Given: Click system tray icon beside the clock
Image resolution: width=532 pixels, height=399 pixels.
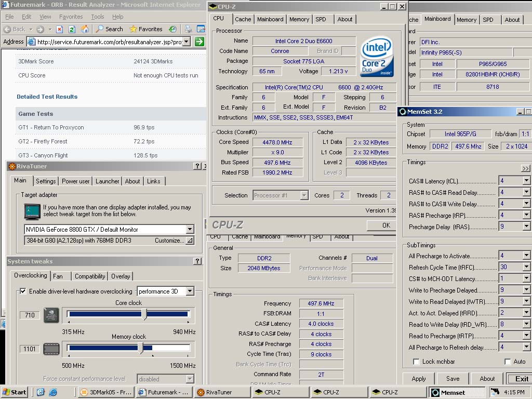Looking at the screenshot, I should [x=495, y=392].
